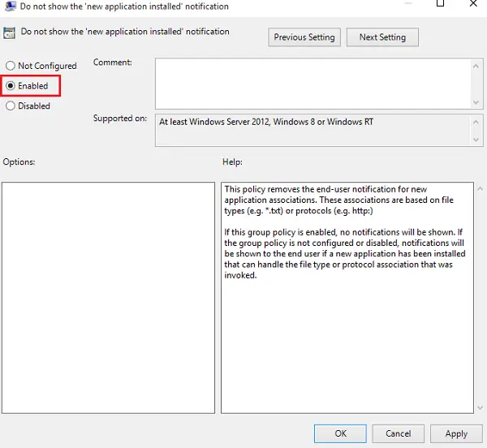Click the empty Options pane
Screen dimensions: 487x448
(x=108, y=297)
